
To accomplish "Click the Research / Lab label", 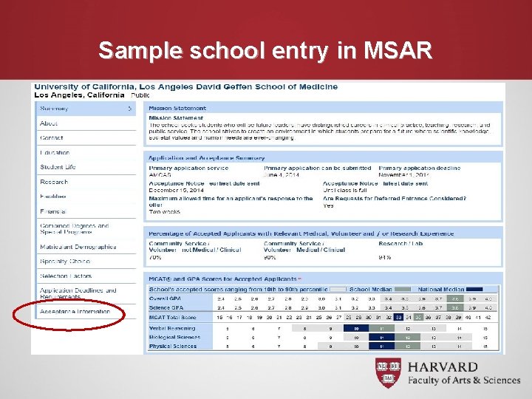I will [x=400, y=244].
